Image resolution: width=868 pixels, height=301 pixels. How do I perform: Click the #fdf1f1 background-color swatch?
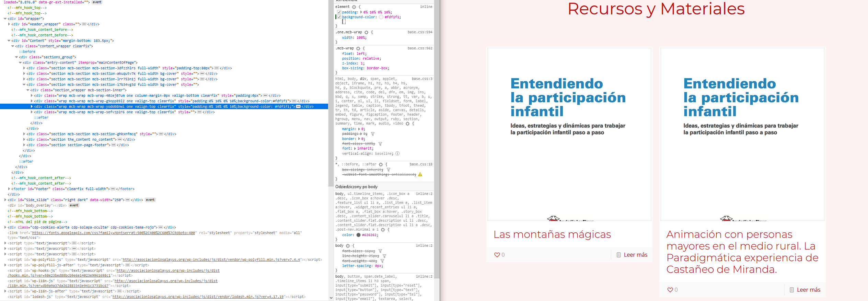point(381,17)
